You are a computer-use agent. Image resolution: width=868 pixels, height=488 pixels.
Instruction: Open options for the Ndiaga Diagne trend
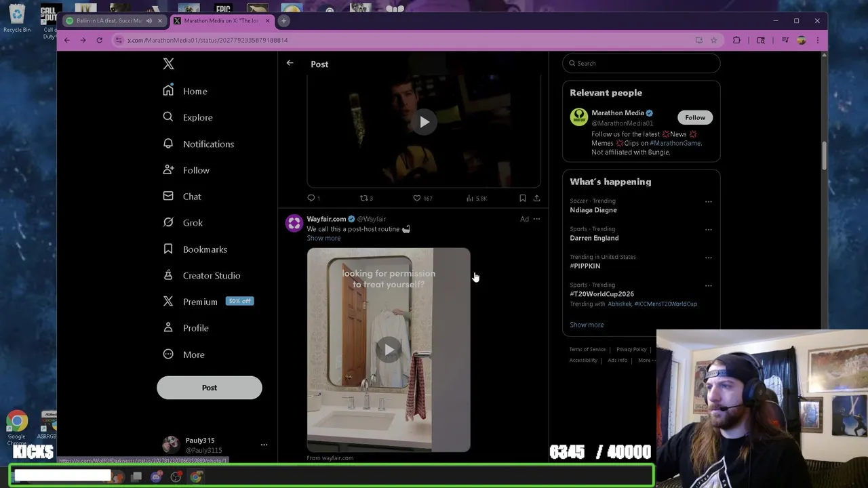tap(708, 201)
